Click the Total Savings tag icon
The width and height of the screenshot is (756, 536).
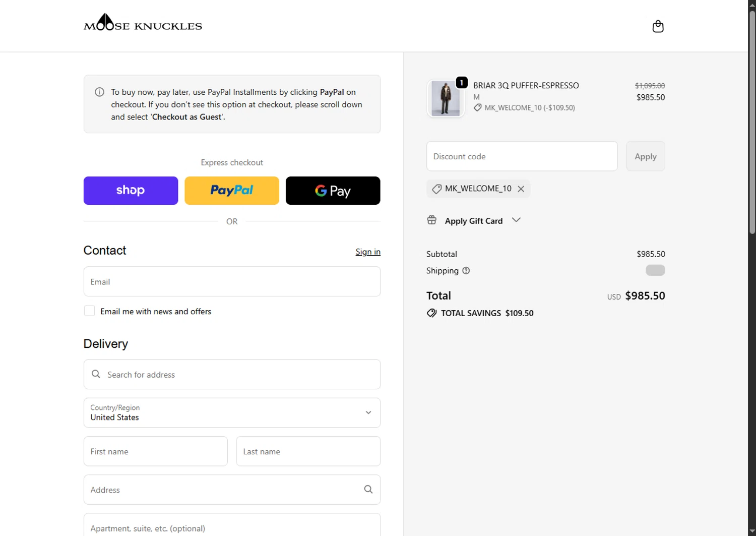pos(432,313)
